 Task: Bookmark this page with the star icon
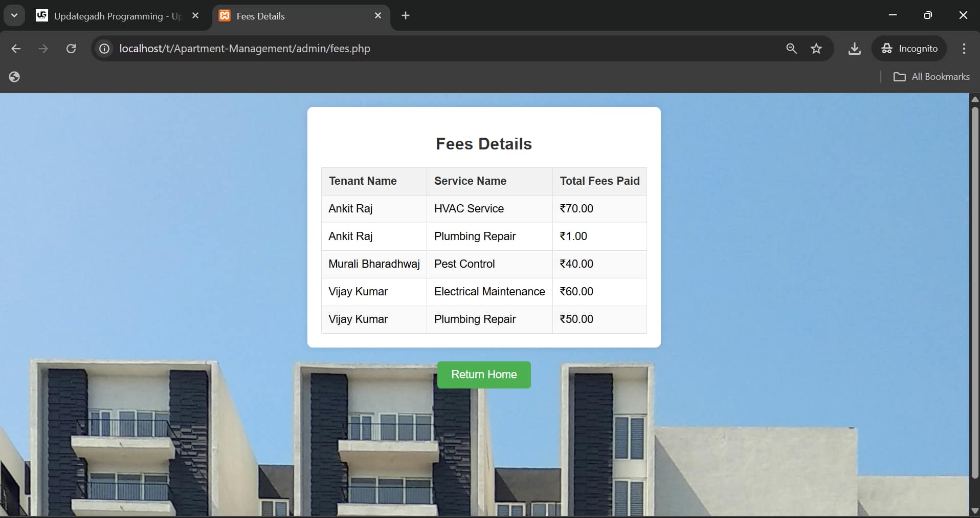click(x=816, y=49)
